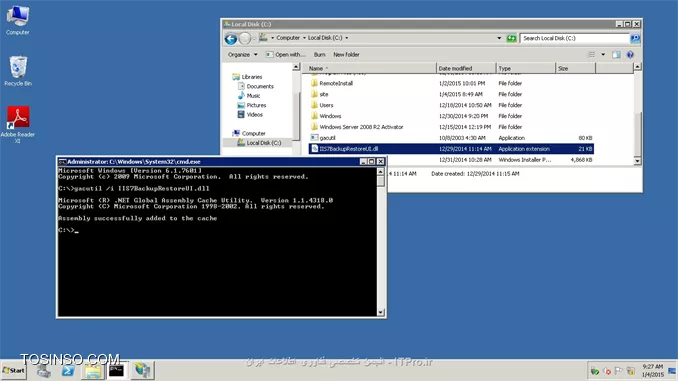Expand the Computer breadcrumb arrow
678x381 pixels.
(304, 38)
